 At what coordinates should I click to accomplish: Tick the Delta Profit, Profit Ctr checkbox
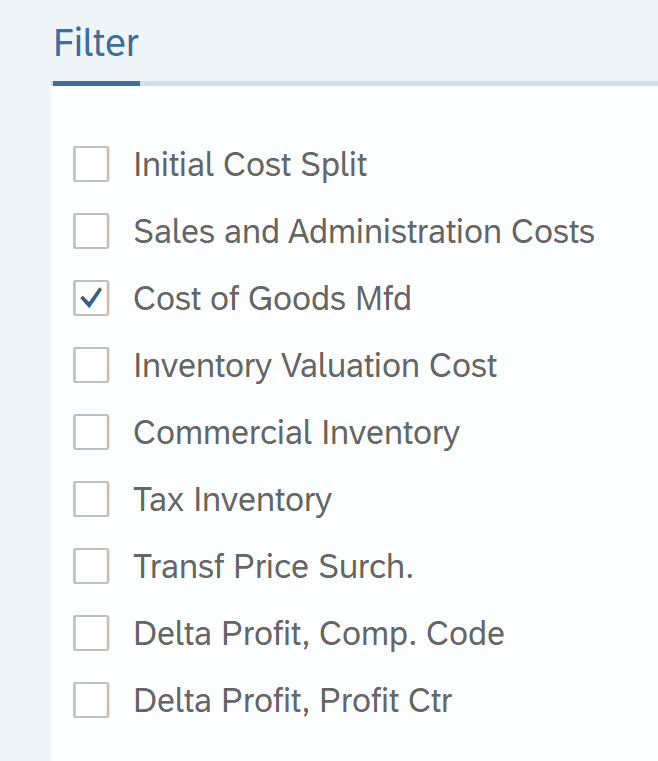pos(91,700)
